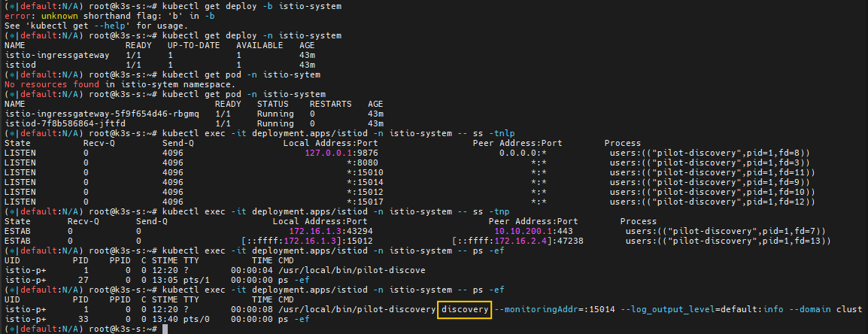Click TIME value '00:00:08'
The image size is (868, 334).
pos(252,309)
